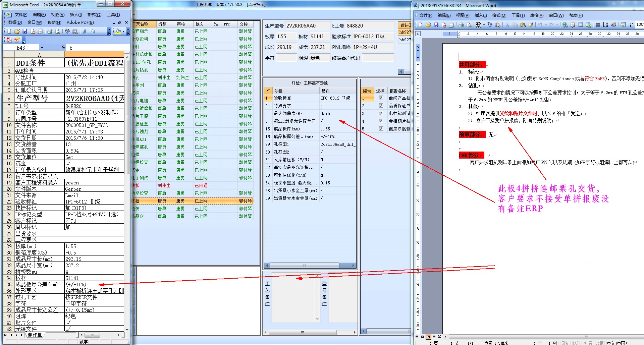Open the 数据(D) menu in Excel
644x345 pixels.
pos(15,22)
